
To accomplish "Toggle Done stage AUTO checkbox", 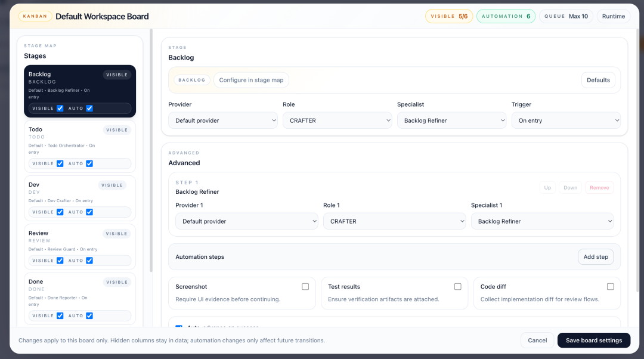I will click(89, 316).
